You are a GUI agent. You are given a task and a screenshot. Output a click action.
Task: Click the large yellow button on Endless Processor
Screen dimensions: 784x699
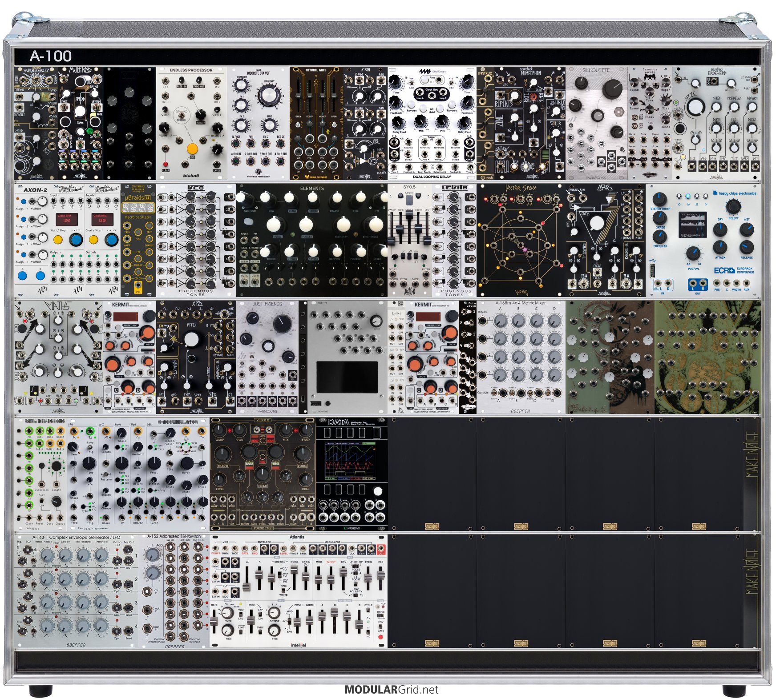[192, 149]
